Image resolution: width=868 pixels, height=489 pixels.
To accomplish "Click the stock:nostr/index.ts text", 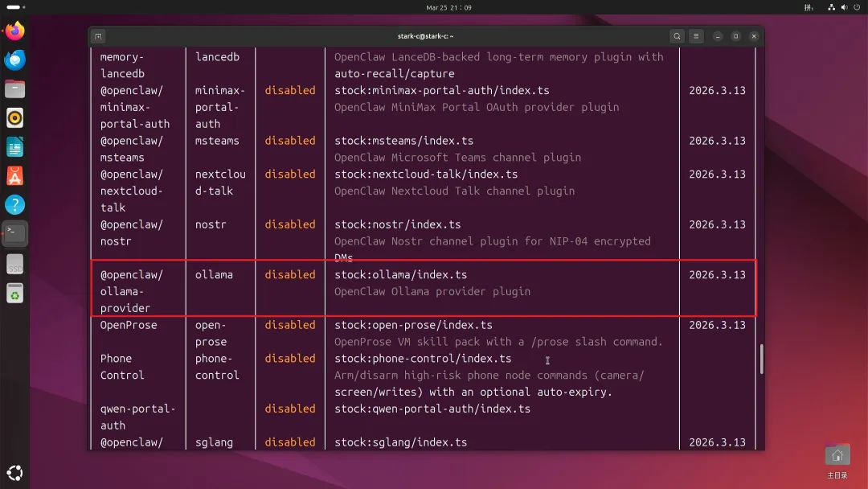I will 398,224.
